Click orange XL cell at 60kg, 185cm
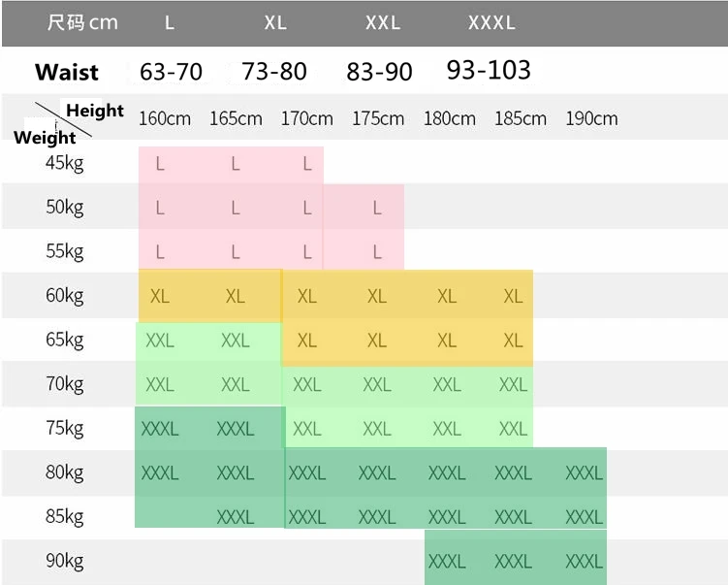The width and height of the screenshot is (728, 585). pos(513,296)
